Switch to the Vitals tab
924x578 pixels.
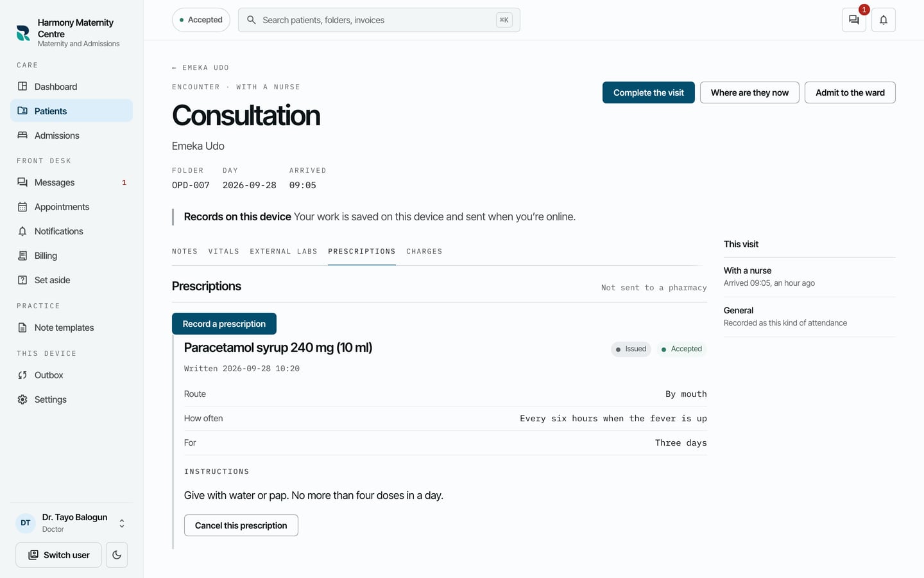tap(224, 252)
